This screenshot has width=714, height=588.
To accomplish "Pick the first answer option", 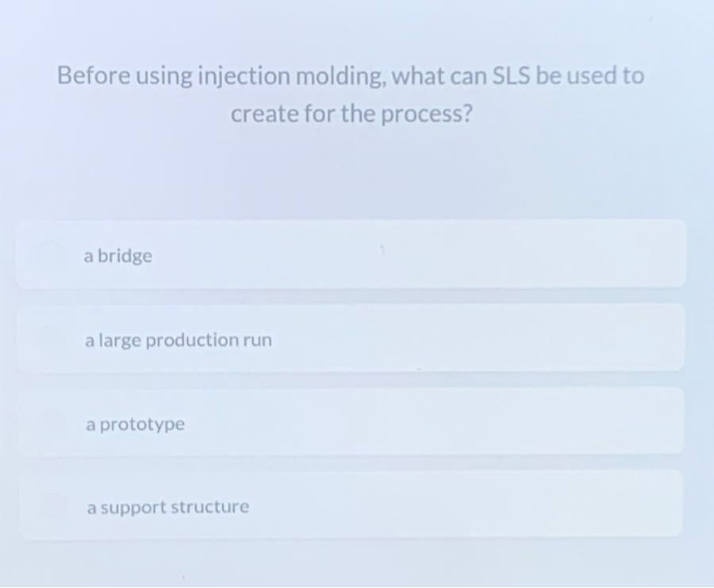I will [349, 256].
